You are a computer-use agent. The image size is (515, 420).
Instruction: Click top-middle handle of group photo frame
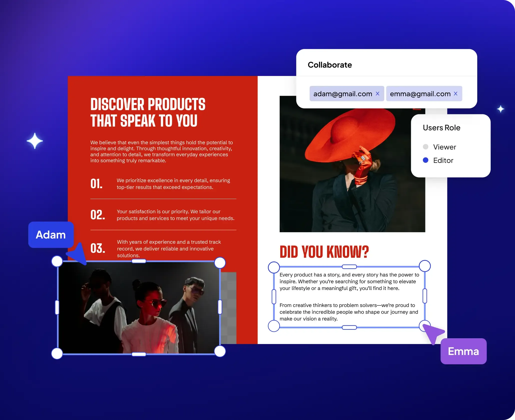[x=139, y=261]
